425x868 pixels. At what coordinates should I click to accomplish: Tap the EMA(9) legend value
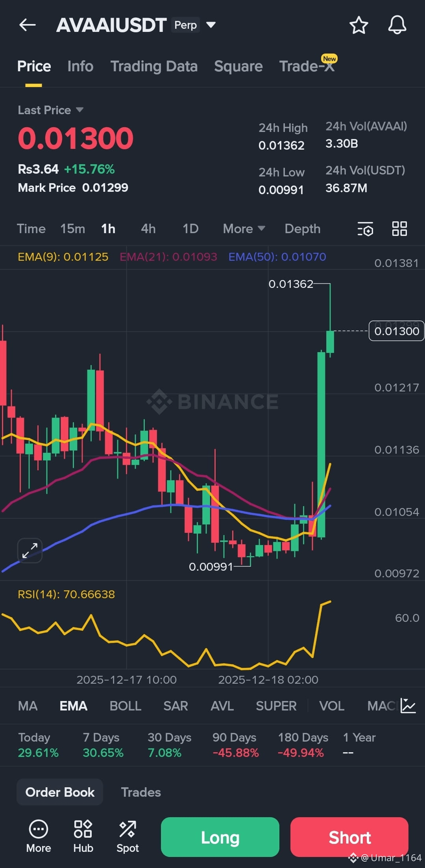tap(63, 257)
